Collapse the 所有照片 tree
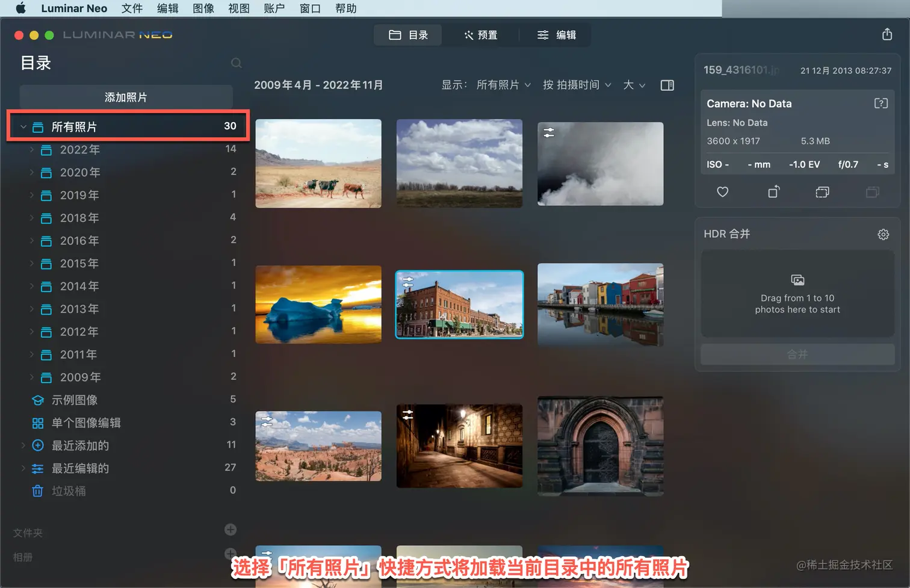This screenshot has width=910, height=588. click(23, 127)
